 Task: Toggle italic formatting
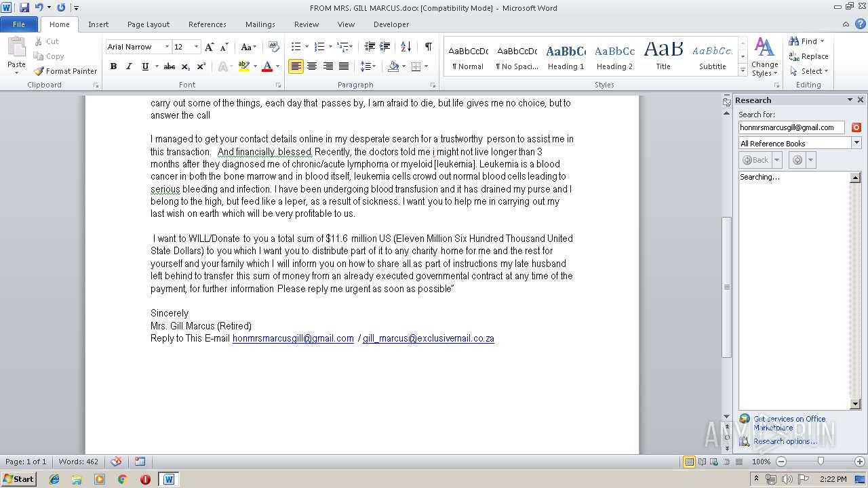pos(129,66)
